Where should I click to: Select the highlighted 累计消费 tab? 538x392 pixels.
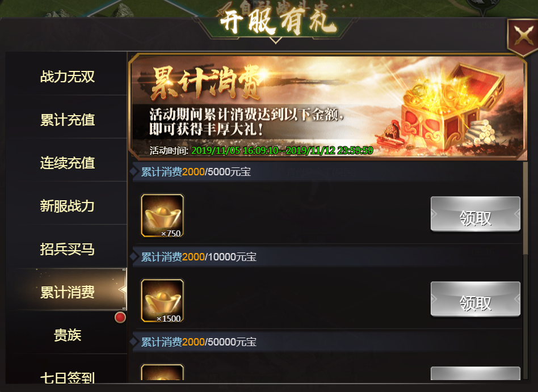(x=67, y=292)
